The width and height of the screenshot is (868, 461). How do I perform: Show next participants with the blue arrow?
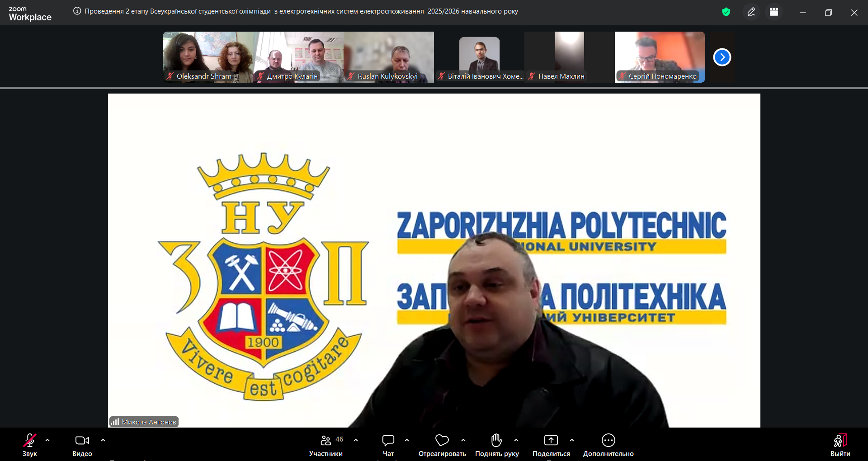coord(722,57)
